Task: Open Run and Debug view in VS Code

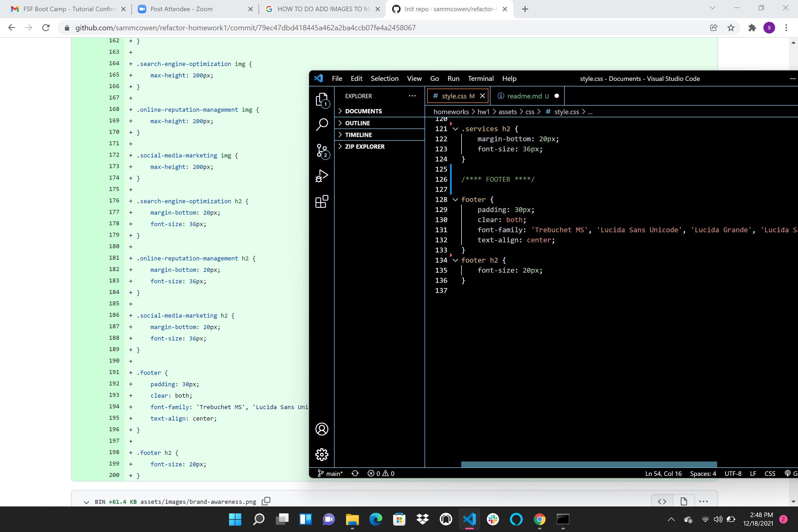Action: (322, 176)
